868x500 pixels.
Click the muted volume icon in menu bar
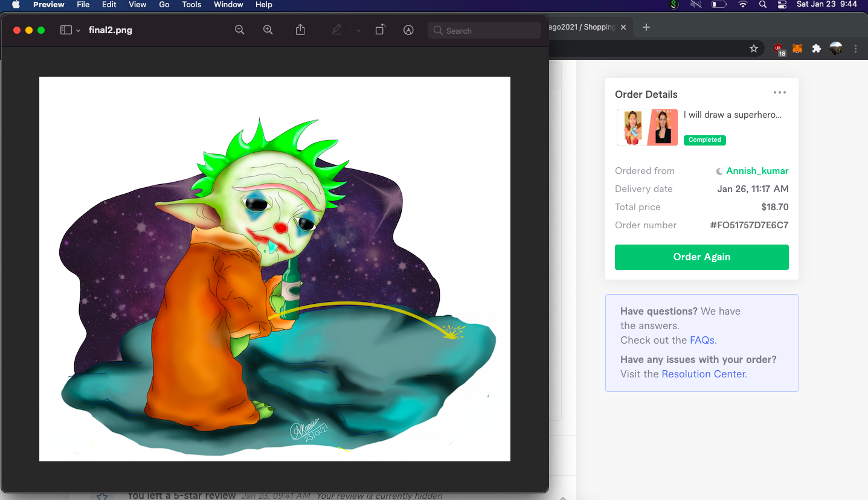pos(696,4)
